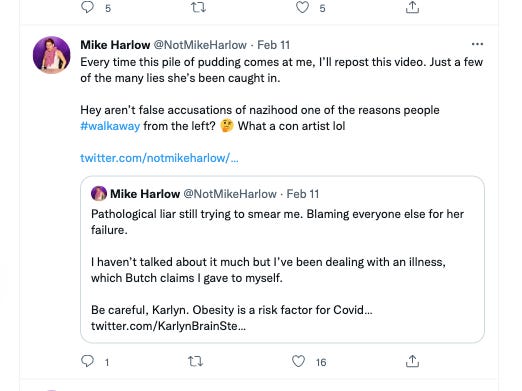
Task: Click @NotMikeHarlow handle in main tweet
Action: point(200,45)
